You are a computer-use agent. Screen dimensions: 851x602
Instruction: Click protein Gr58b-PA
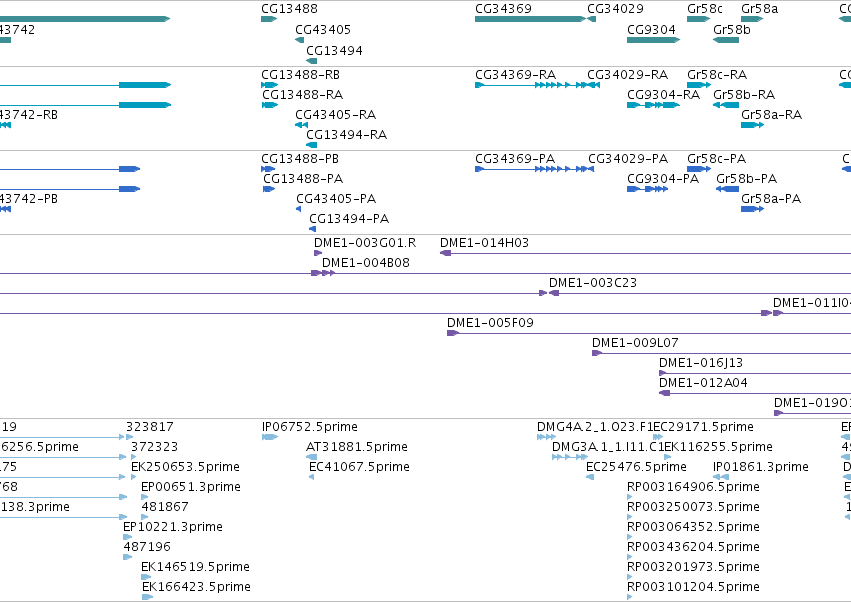[x=746, y=179]
